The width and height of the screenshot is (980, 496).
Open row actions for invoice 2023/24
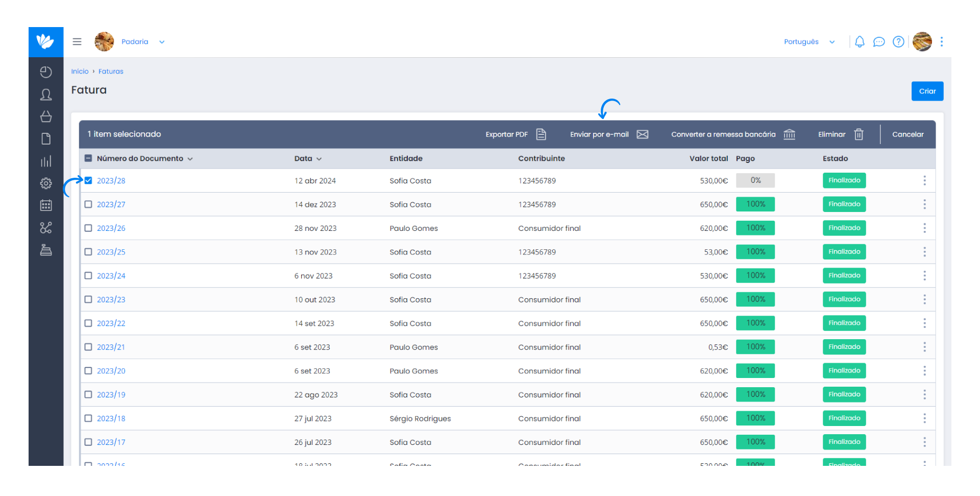[924, 276]
